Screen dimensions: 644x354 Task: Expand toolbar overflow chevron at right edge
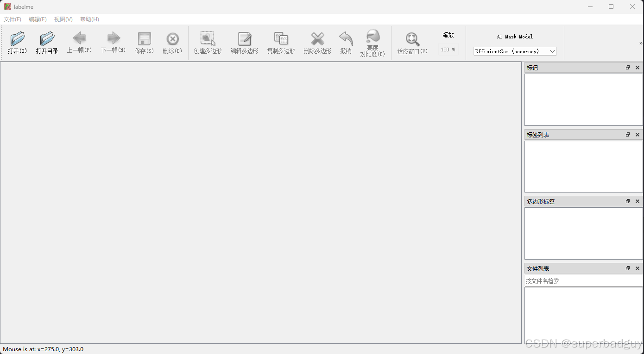[641, 43]
